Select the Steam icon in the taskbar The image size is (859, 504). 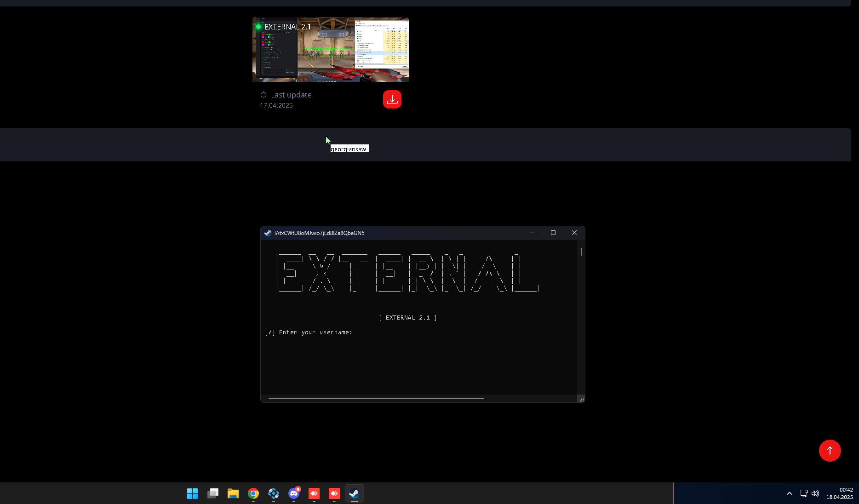pyautogui.click(x=354, y=493)
